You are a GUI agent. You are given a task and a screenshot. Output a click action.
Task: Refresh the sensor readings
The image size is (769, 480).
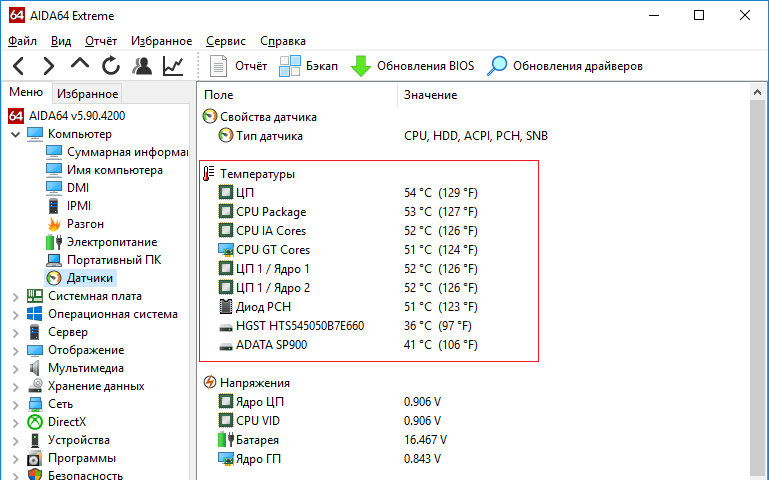click(111, 66)
